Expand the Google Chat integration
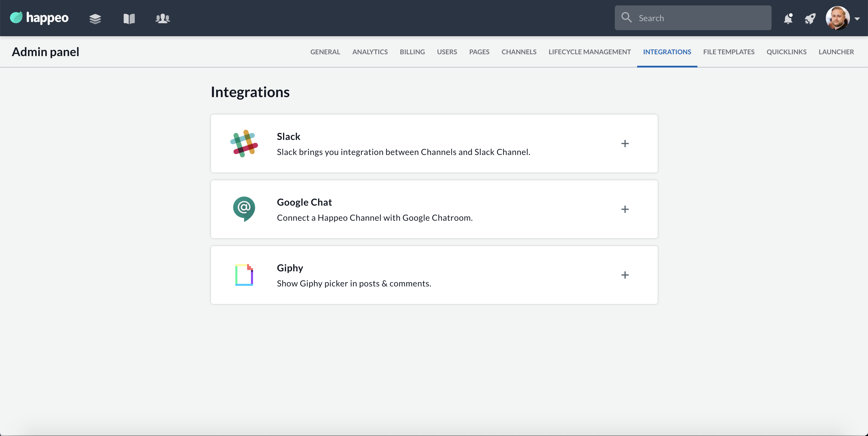Screen dimensions: 868x436 pos(625,209)
